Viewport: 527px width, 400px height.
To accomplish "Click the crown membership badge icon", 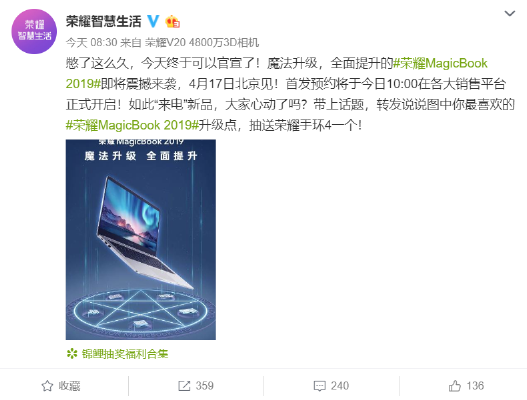I will [172, 22].
